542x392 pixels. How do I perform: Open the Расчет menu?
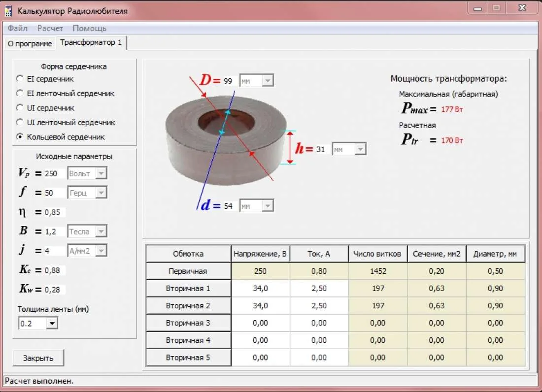(50, 29)
